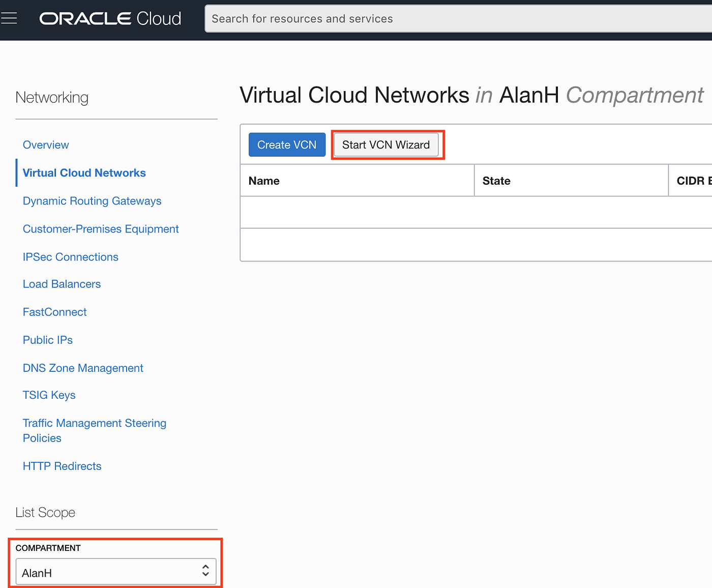Viewport: 712px width, 588px height.
Task: Click the resources search bar
Action: [407, 18]
